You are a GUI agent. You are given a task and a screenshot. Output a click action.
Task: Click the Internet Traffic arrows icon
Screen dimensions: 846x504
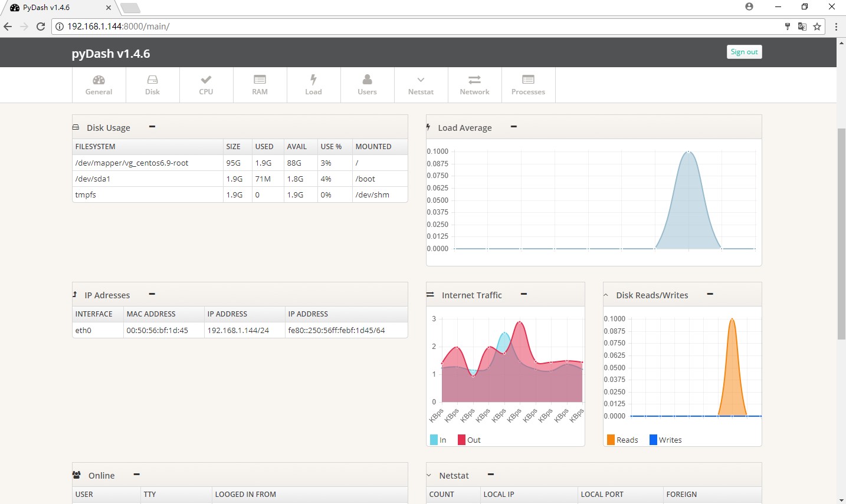click(x=430, y=295)
